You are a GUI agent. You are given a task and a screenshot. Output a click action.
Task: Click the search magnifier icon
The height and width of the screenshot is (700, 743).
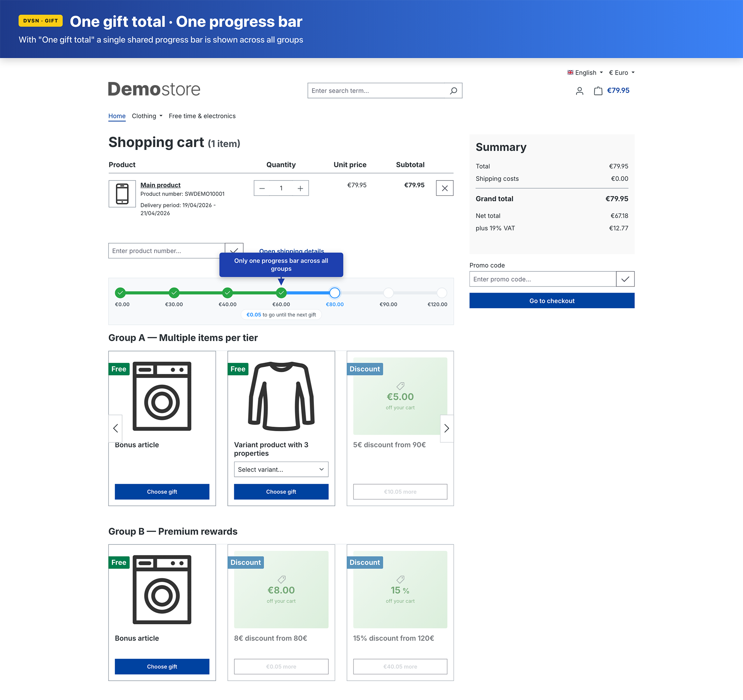pos(453,91)
